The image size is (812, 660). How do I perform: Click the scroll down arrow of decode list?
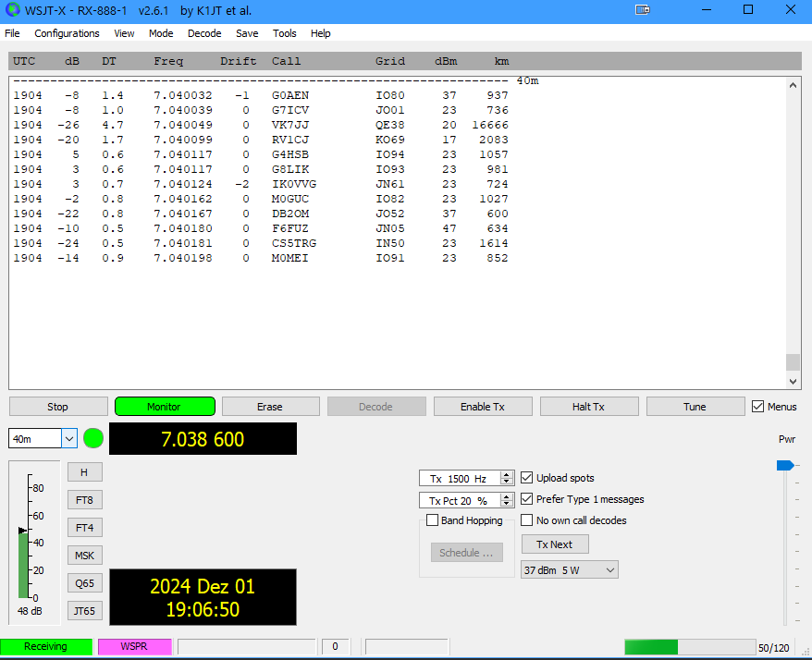click(793, 381)
